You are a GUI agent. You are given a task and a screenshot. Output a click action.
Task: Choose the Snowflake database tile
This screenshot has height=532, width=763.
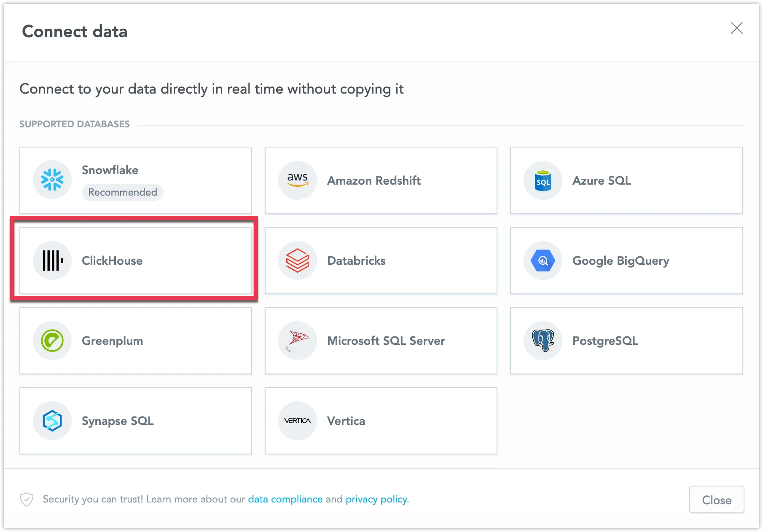[135, 180]
